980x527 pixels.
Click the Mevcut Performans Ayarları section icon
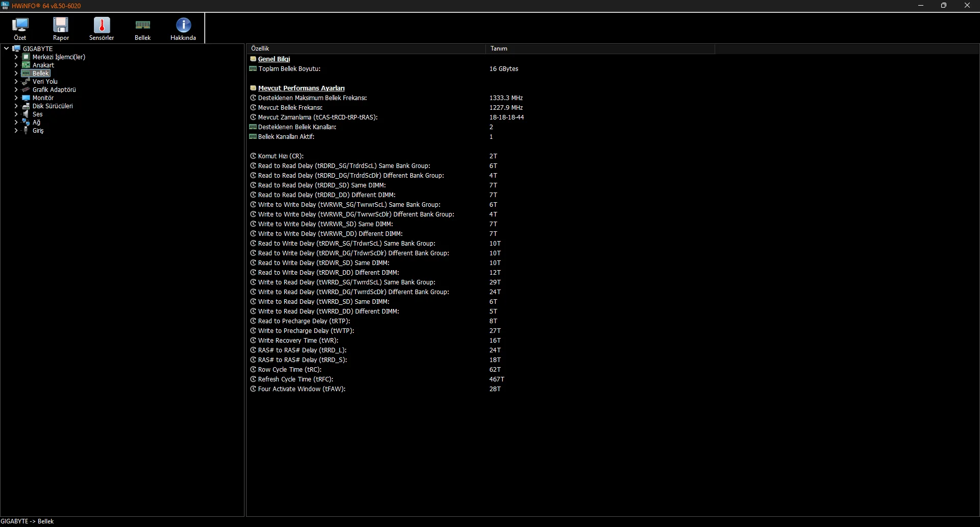tap(253, 88)
